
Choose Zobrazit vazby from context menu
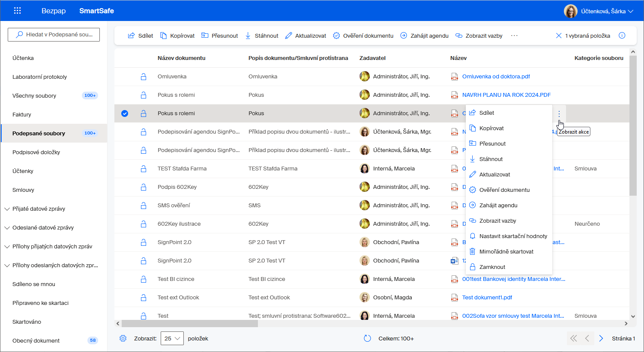point(509,221)
